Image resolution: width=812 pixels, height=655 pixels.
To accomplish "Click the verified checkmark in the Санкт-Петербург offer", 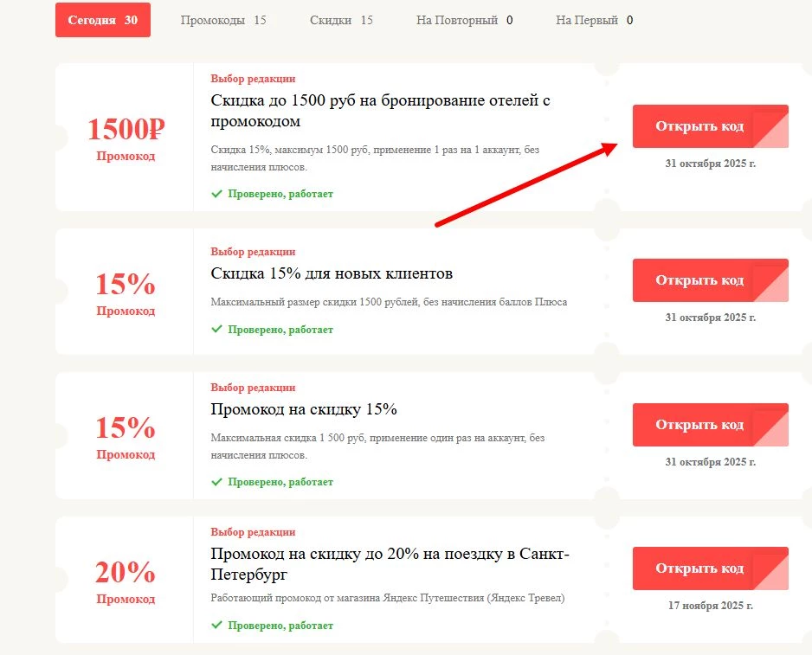I will click(x=216, y=626).
